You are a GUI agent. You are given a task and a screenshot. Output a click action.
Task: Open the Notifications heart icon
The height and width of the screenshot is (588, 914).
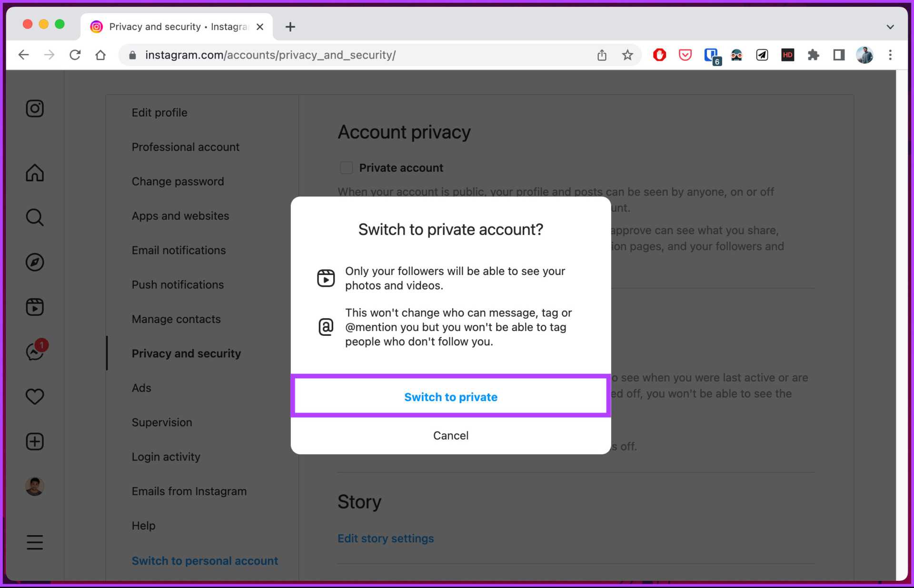click(x=35, y=396)
